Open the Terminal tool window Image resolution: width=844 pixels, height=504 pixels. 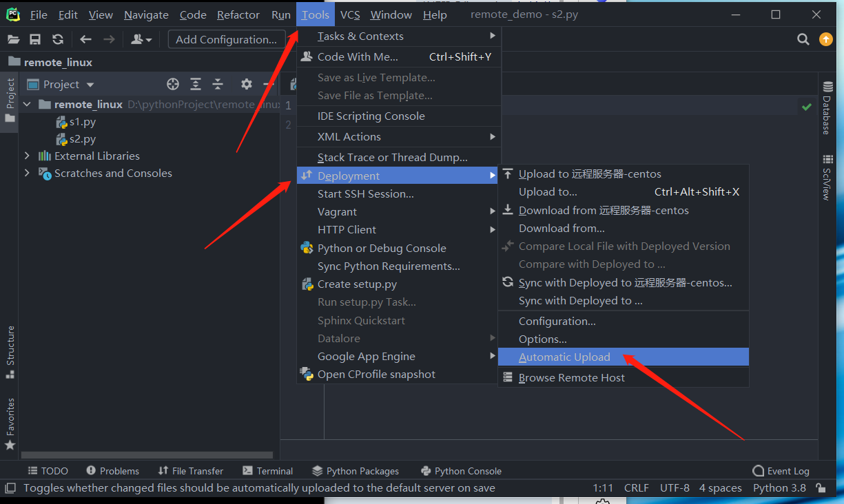[268, 471]
